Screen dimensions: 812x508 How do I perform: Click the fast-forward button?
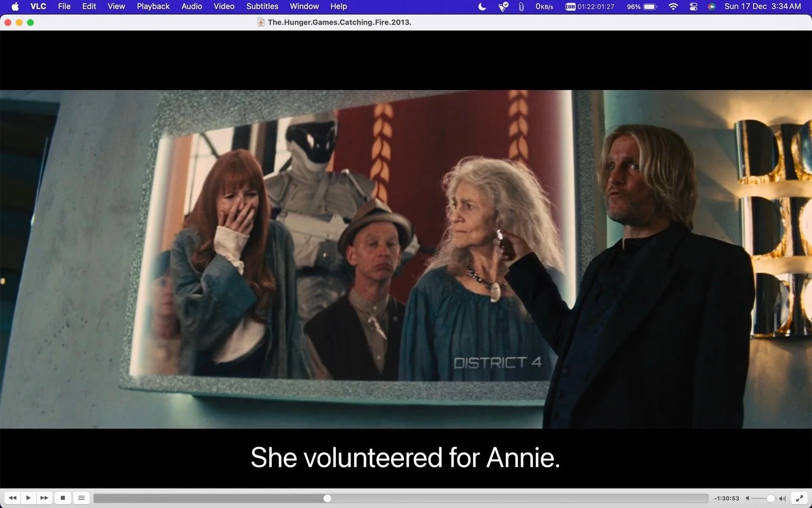pyautogui.click(x=44, y=498)
